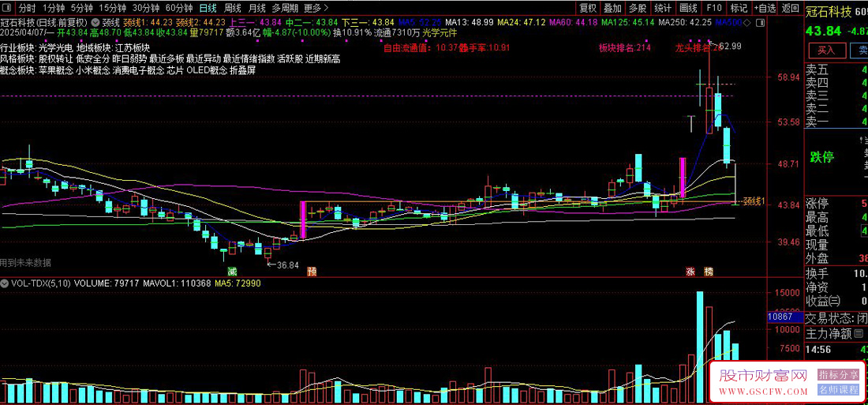Click the 活跃股 style label
This screenshot has height=405, width=868.
(x=290, y=58)
